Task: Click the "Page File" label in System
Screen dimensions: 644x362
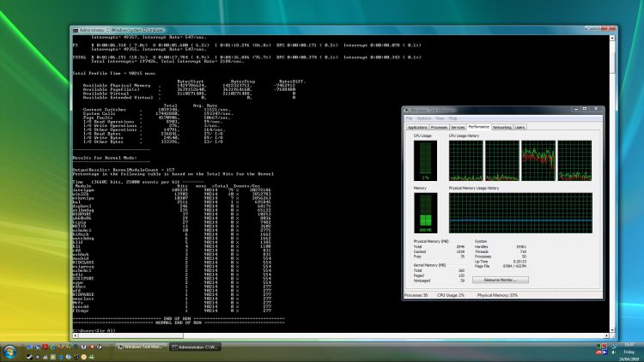Action: tap(482, 267)
